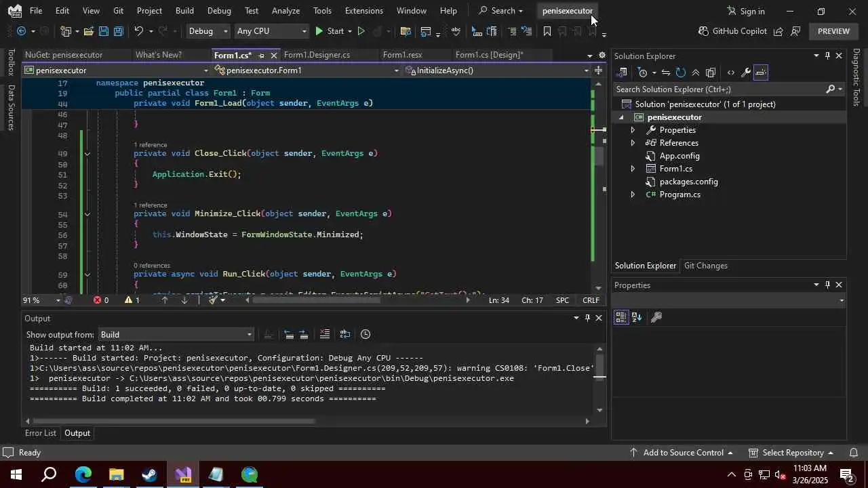The width and height of the screenshot is (868, 488).
Task: Click Sign in link
Action: 746,11
